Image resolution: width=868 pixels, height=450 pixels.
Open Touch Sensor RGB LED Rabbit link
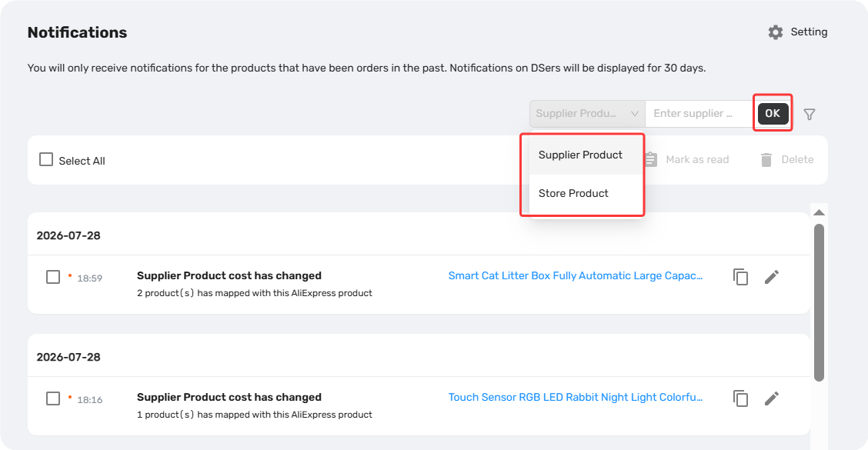click(575, 398)
